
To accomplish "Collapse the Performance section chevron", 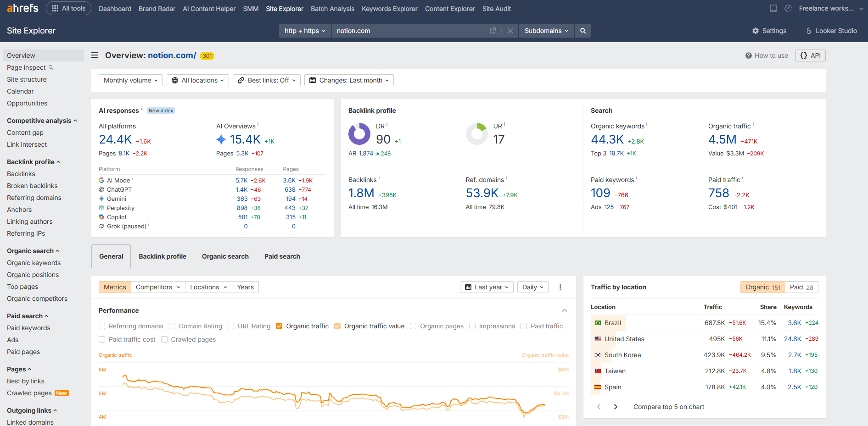I will (565, 310).
